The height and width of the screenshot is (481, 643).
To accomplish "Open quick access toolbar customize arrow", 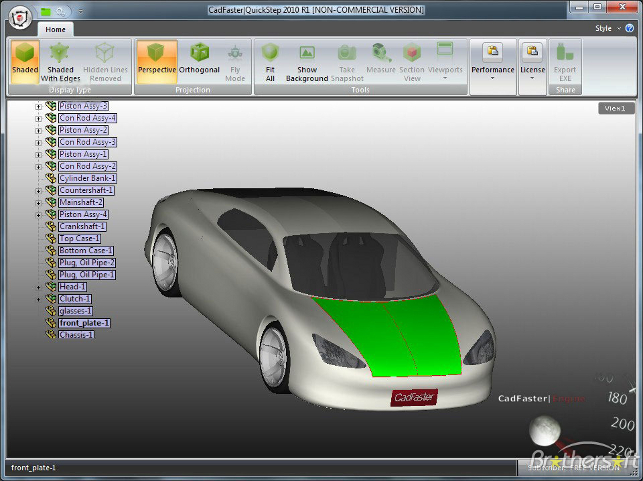I will pos(80,11).
